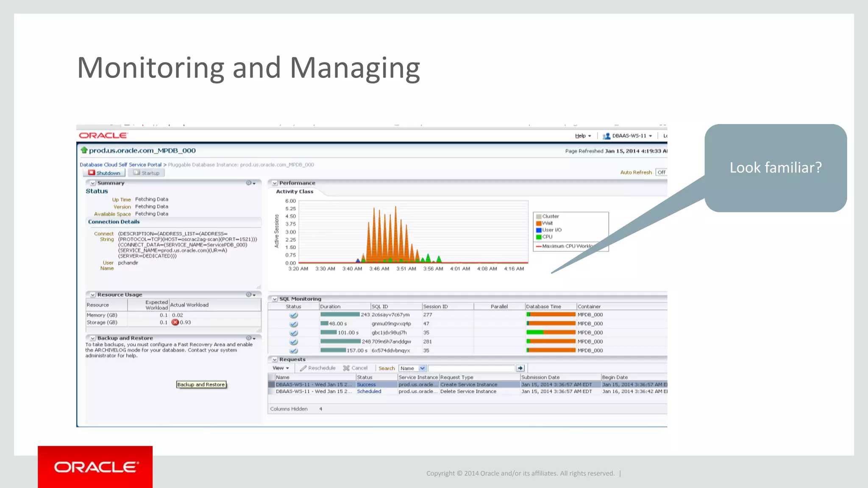Viewport: 868px width, 488px height.
Task: Collapse the SQL Monitoring panel
Action: click(275, 299)
